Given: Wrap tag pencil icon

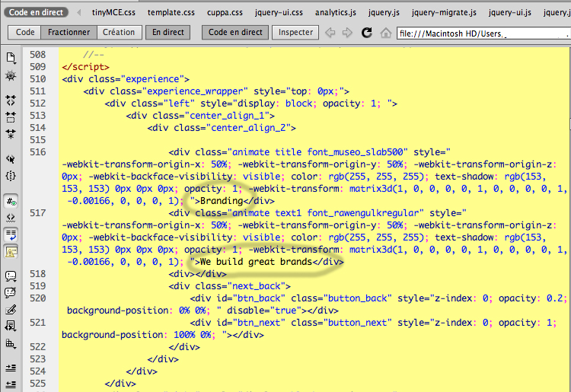Looking at the screenshot, I should 11,310.
